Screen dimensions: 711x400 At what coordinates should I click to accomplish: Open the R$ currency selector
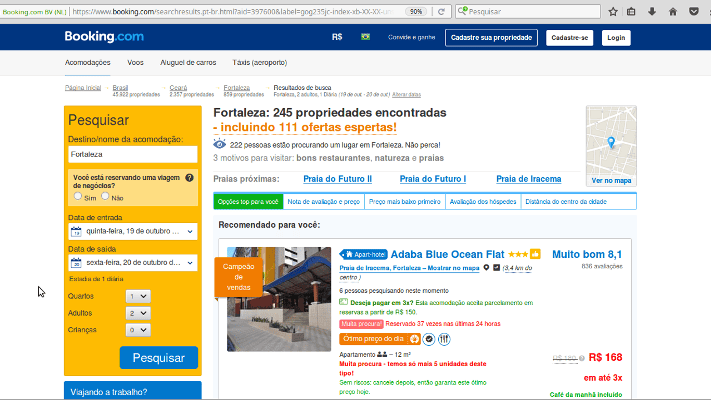(337, 37)
